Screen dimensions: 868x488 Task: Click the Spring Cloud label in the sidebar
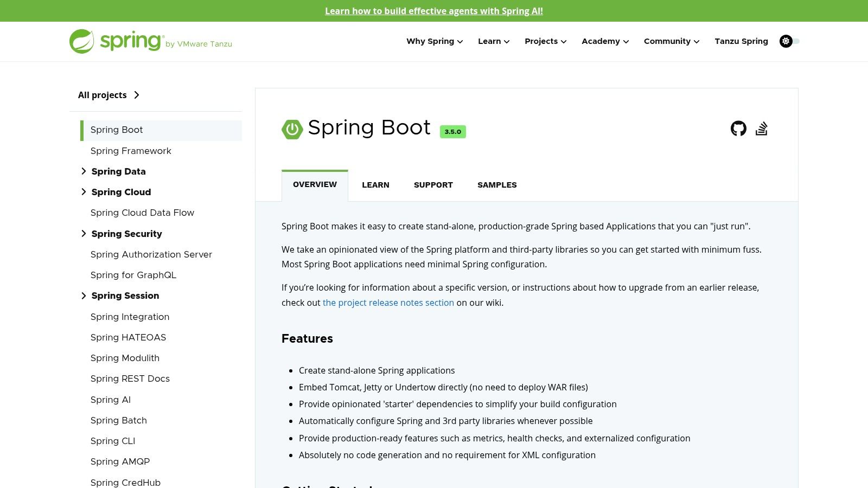122,192
